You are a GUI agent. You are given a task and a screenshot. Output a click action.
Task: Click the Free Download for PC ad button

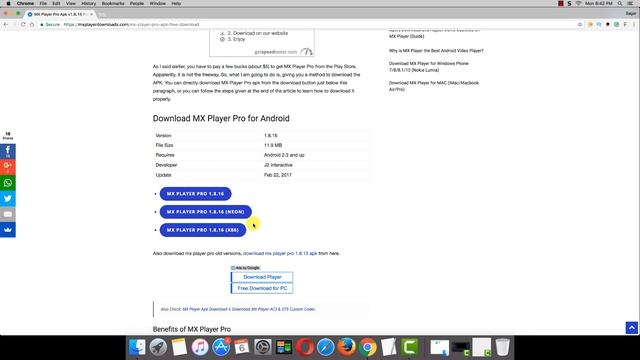click(x=262, y=288)
